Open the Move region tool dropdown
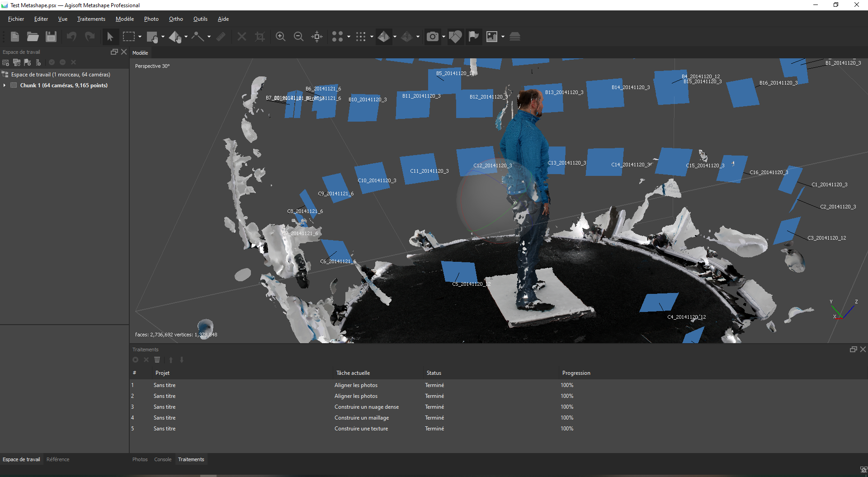 (x=163, y=37)
